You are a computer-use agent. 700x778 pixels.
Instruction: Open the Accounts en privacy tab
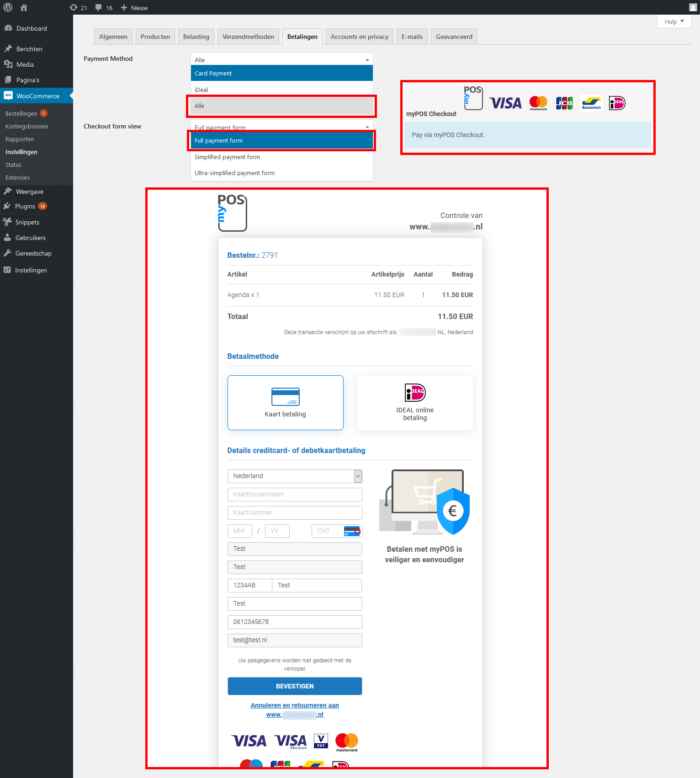click(359, 37)
